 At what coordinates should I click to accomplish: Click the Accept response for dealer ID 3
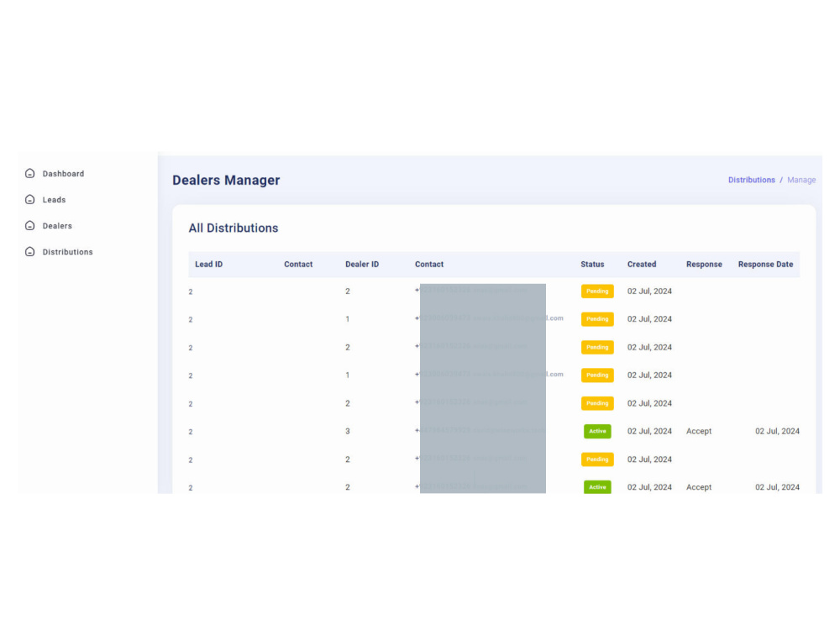point(699,431)
